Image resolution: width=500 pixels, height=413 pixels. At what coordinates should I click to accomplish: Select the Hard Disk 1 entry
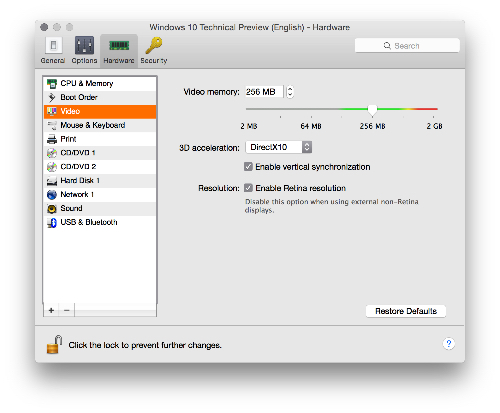point(100,181)
